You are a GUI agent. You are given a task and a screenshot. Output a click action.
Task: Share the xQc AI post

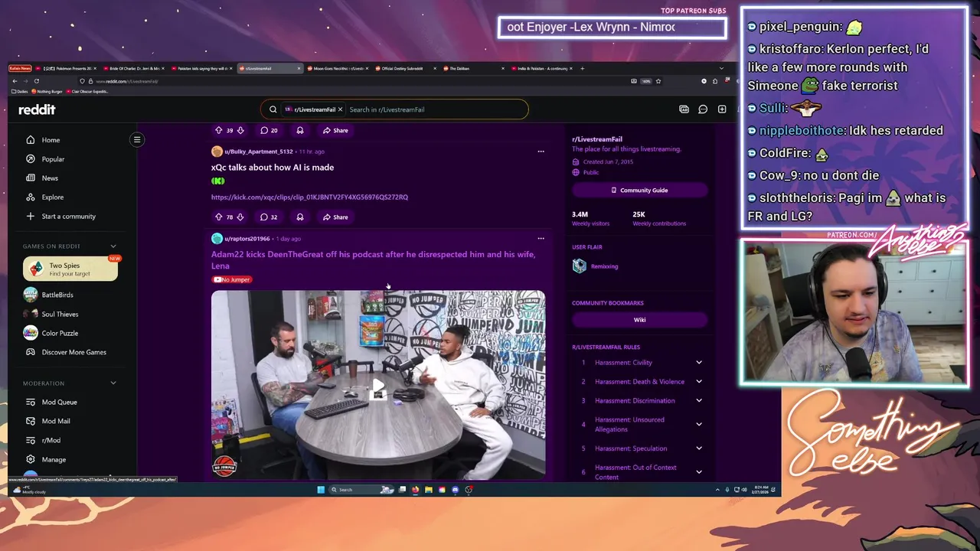pyautogui.click(x=335, y=217)
